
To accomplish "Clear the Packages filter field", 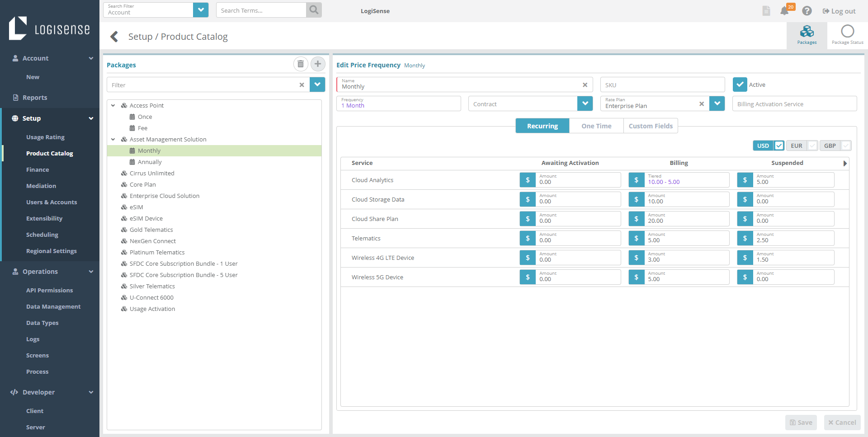I will (302, 85).
